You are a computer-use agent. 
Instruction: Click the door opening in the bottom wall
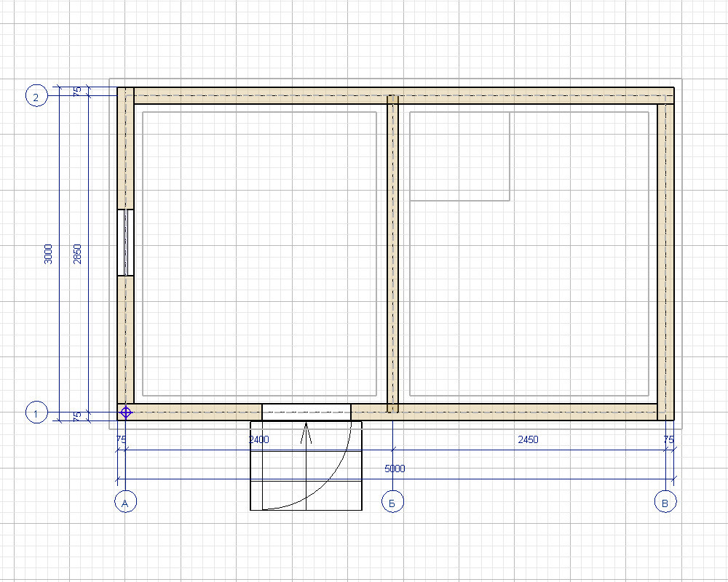click(306, 412)
